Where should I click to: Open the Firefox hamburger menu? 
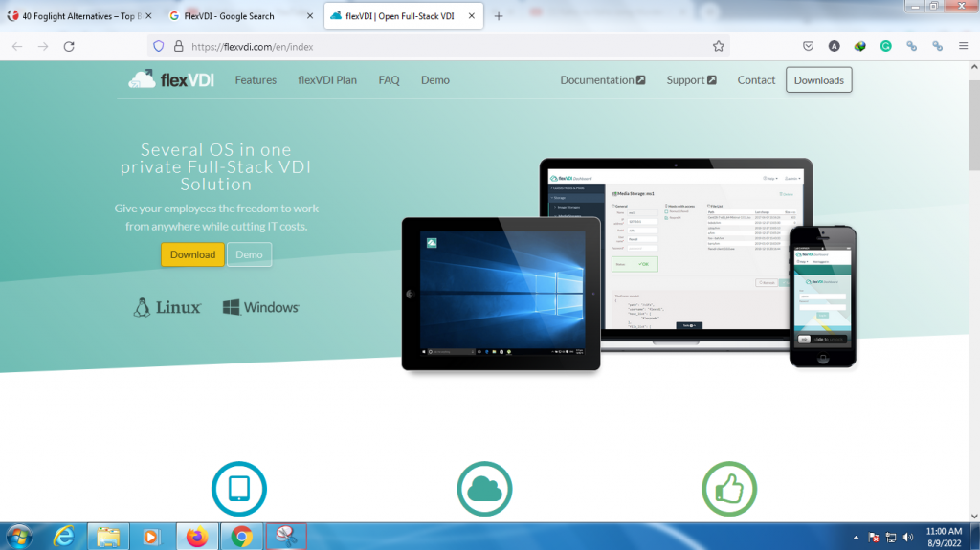pos(963,46)
